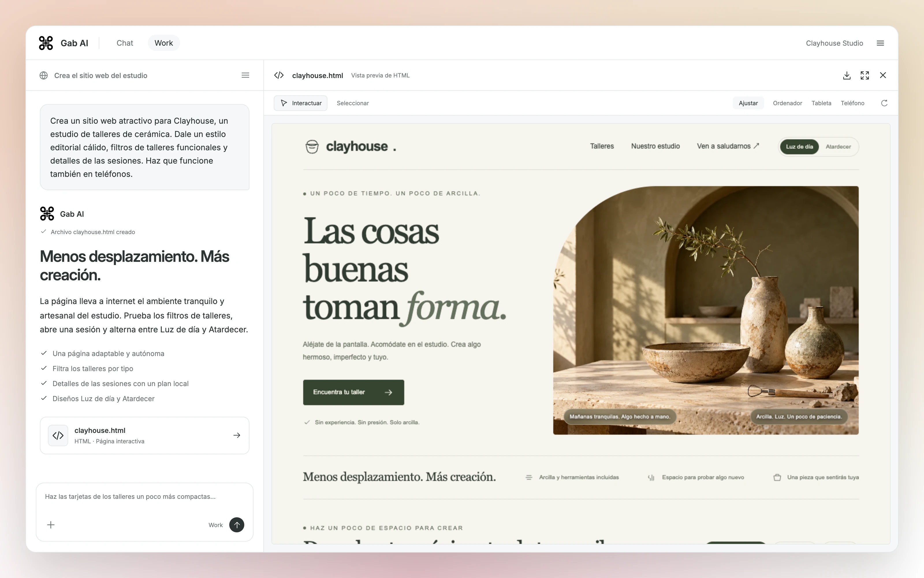Viewport: 924px width, 578px height.
Task: Switch the site theme to Atardecer
Action: tap(838, 147)
